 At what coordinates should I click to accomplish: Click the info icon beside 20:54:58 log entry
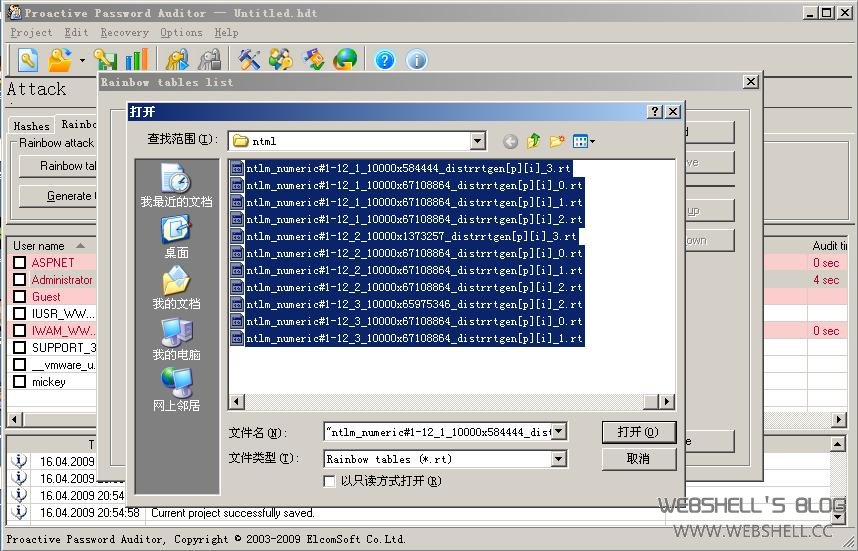19,512
